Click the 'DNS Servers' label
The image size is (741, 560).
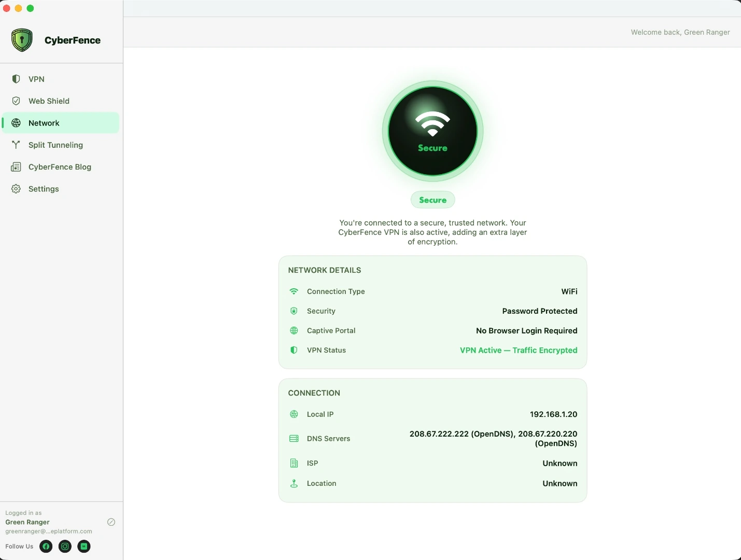point(328,439)
